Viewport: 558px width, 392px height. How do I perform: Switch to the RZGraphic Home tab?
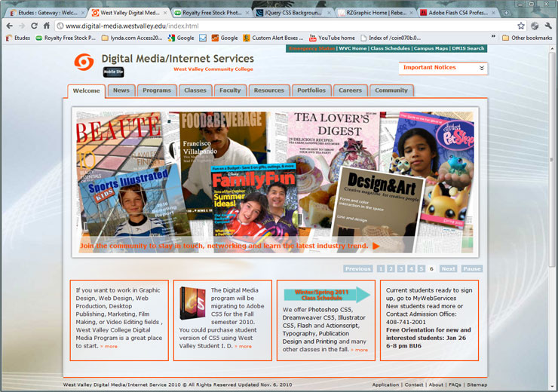376,13
